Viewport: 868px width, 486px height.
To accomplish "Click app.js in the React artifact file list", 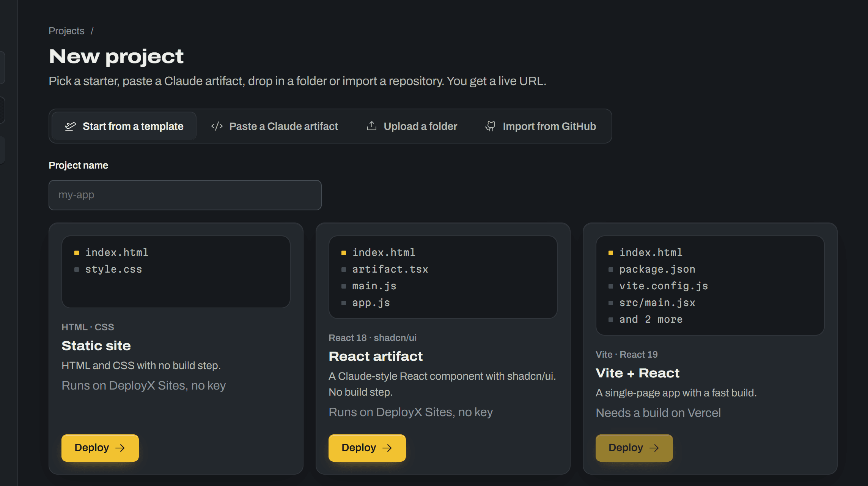I will 371,303.
